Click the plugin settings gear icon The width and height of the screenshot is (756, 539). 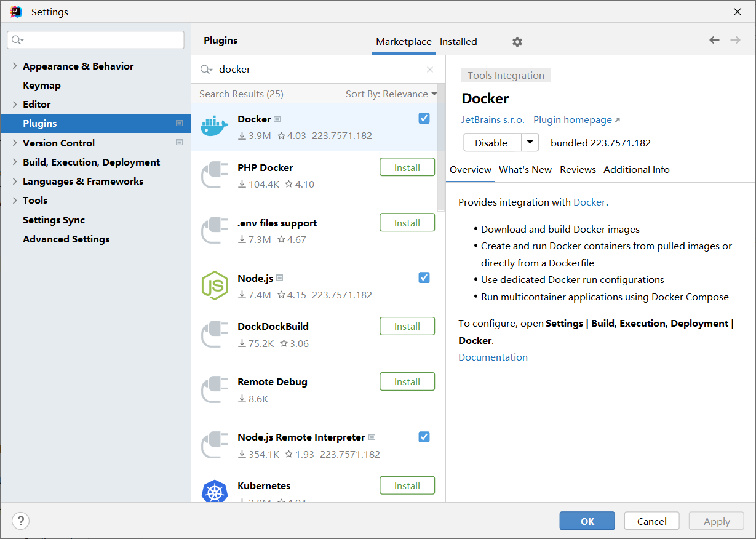point(517,42)
